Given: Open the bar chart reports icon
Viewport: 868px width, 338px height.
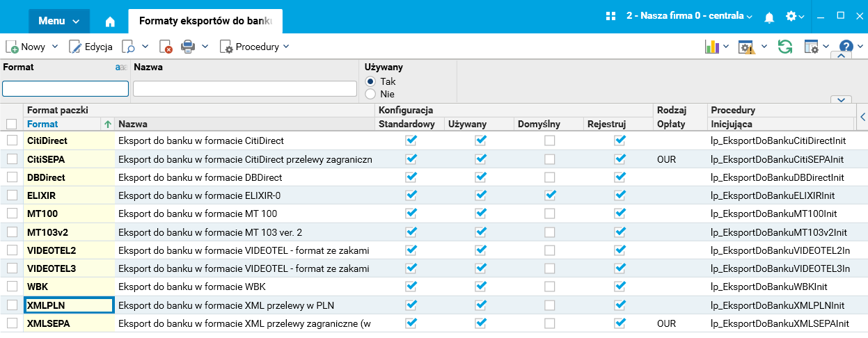Looking at the screenshot, I should point(711,47).
